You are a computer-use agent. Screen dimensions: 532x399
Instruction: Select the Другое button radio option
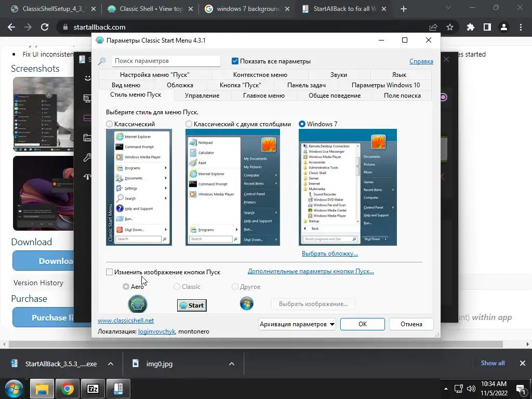click(235, 287)
